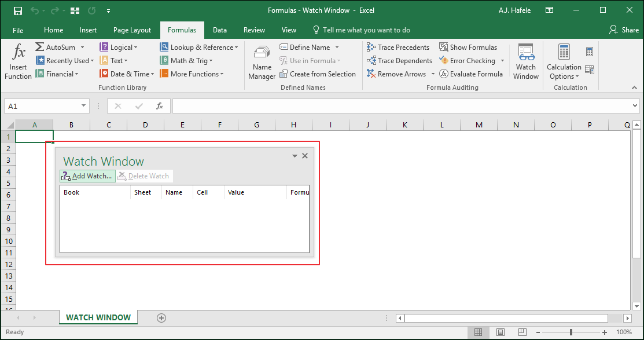Collapse the ribbon
Image resolution: width=644 pixels, height=340 pixels.
[634, 87]
